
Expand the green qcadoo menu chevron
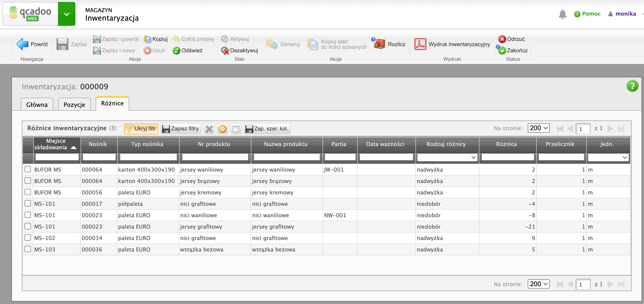(x=66, y=14)
